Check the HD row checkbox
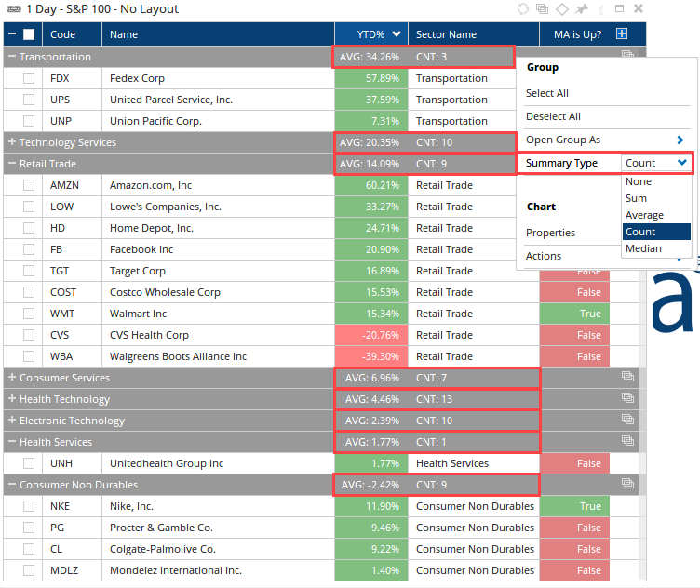700x588 pixels. pyautogui.click(x=29, y=228)
